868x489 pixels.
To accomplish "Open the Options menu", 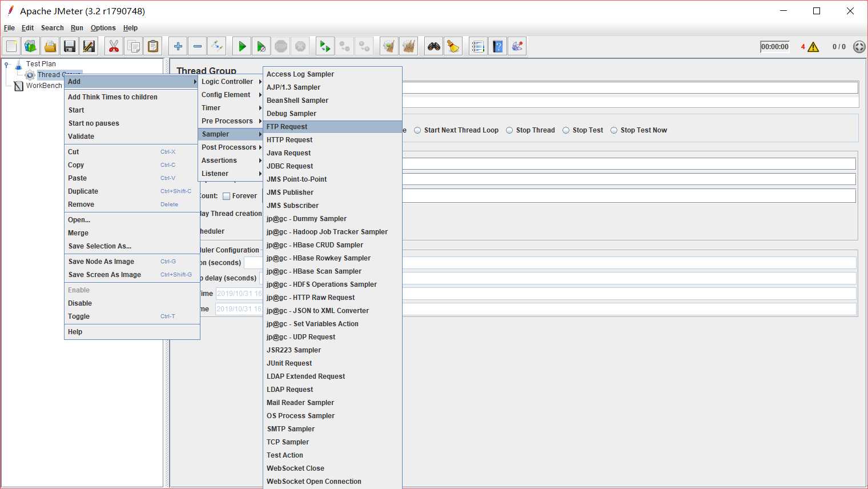I will pos(103,28).
